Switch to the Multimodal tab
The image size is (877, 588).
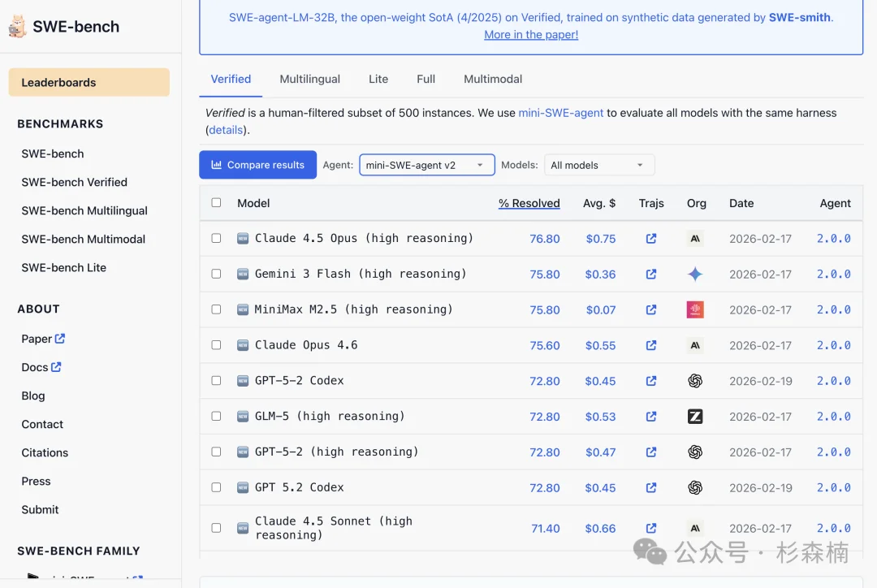pyautogui.click(x=493, y=79)
